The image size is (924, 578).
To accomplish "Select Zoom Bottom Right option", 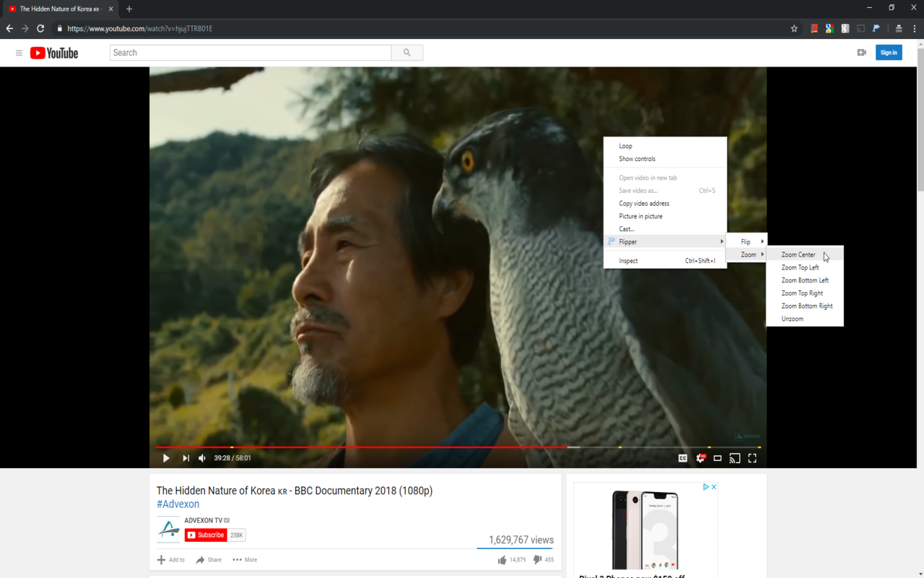I will pos(805,306).
